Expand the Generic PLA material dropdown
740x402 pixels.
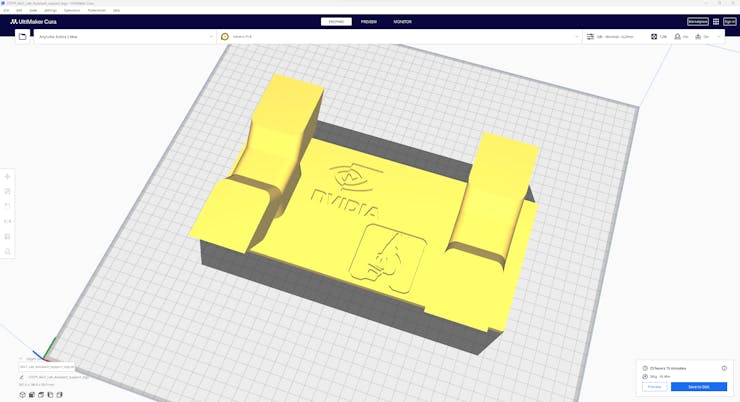point(577,36)
